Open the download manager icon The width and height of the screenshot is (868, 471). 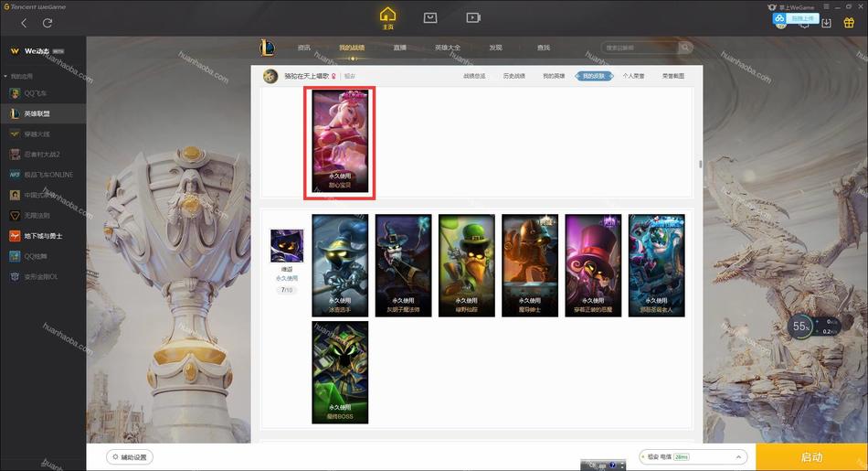click(827, 23)
